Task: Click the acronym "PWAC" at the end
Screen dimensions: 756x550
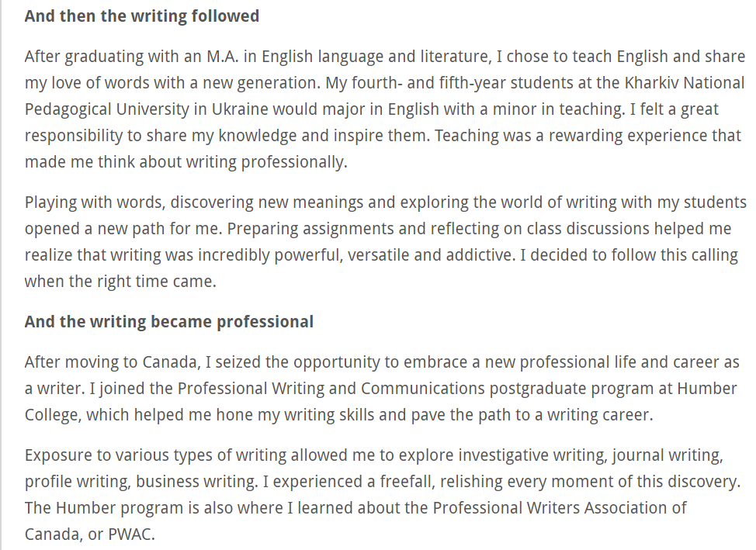Action: (x=135, y=534)
